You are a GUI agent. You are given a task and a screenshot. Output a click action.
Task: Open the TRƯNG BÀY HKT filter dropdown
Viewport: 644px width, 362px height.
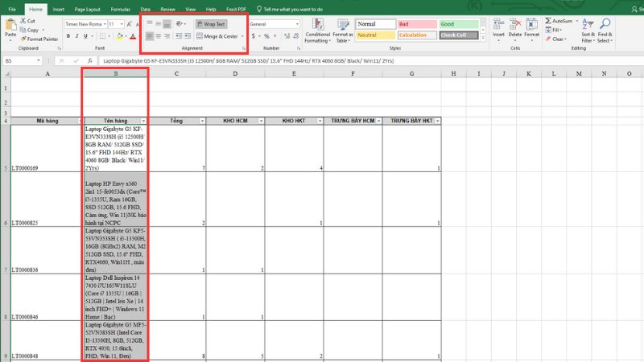point(437,121)
